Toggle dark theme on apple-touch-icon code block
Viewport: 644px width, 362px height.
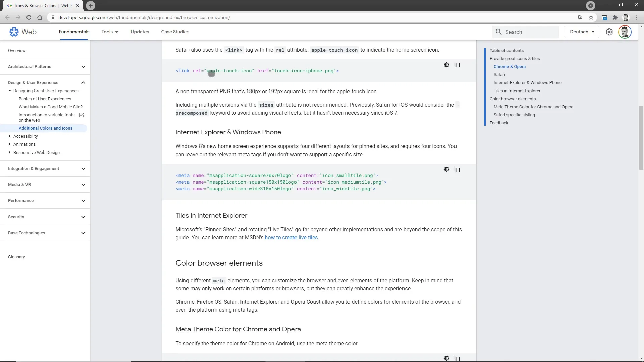tap(446, 65)
